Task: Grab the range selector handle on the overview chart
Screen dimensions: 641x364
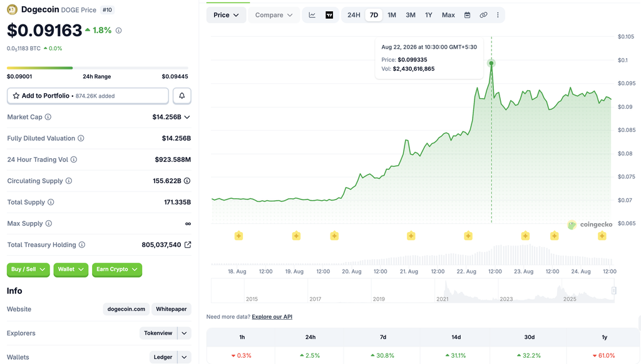Action: click(x=613, y=290)
